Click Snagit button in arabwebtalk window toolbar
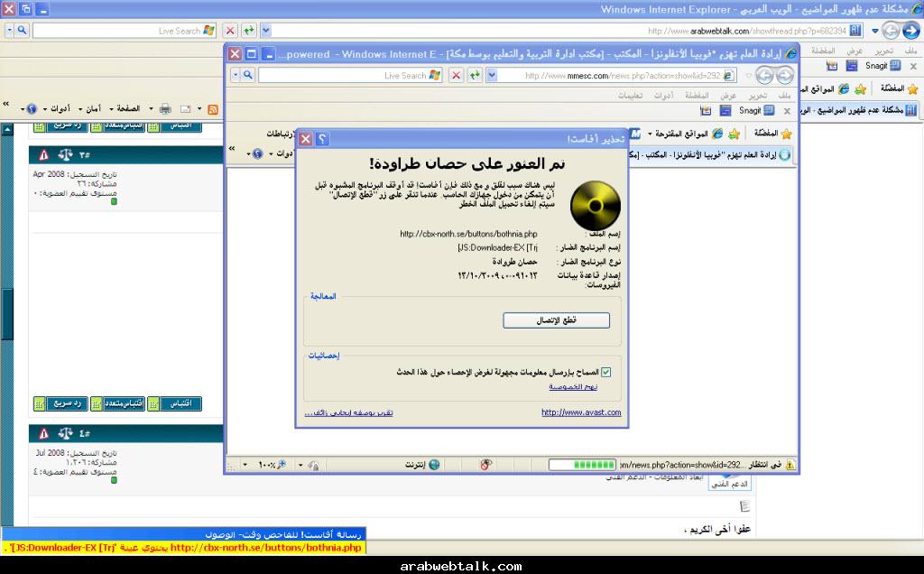This screenshot has height=574, width=924. point(882,65)
